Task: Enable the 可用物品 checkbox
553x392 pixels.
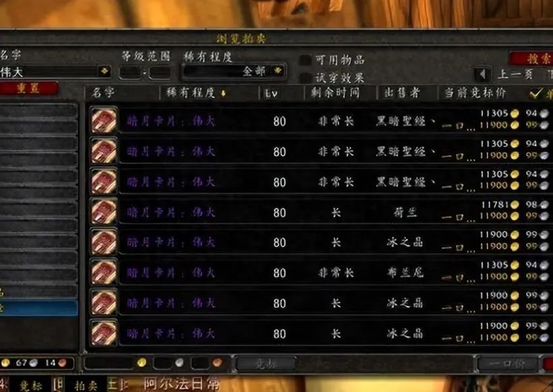Action: pyautogui.click(x=305, y=60)
